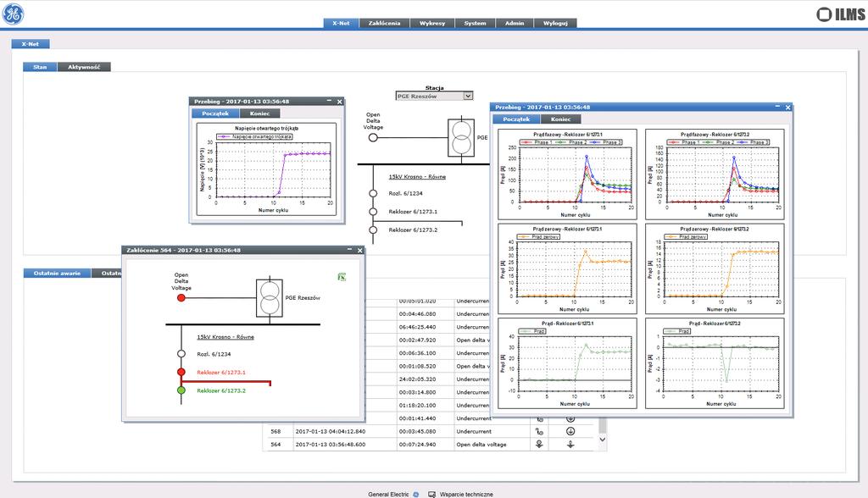Click 15kV Krosno - Równe link in Zakłócenie window
Viewport: 868px width, 498px height.
[225, 337]
